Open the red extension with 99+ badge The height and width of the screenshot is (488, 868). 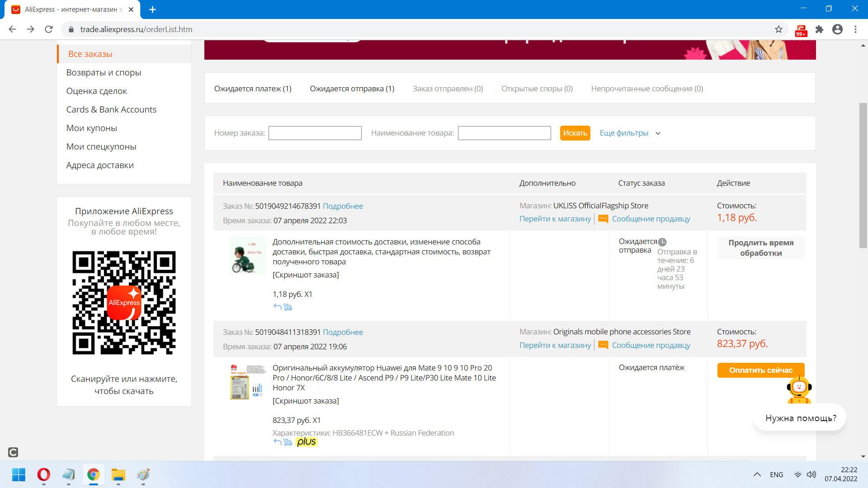801,30
